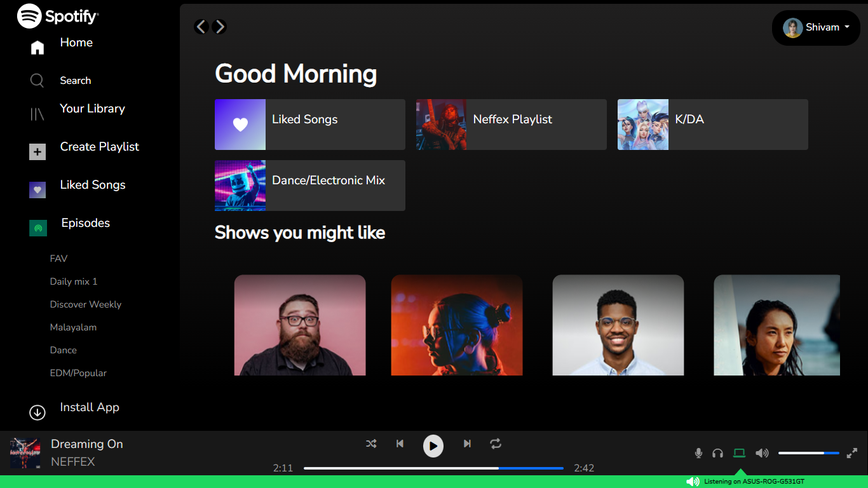Open the Dance playlist in sidebar
This screenshot has height=488, width=868.
pyautogui.click(x=64, y=350)
